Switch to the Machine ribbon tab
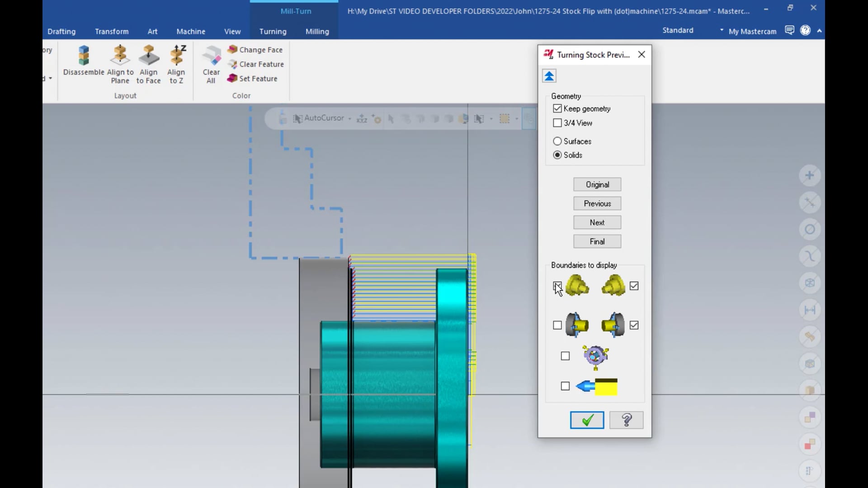Screen dimensions: 868x488 click(x=191, y=32)
